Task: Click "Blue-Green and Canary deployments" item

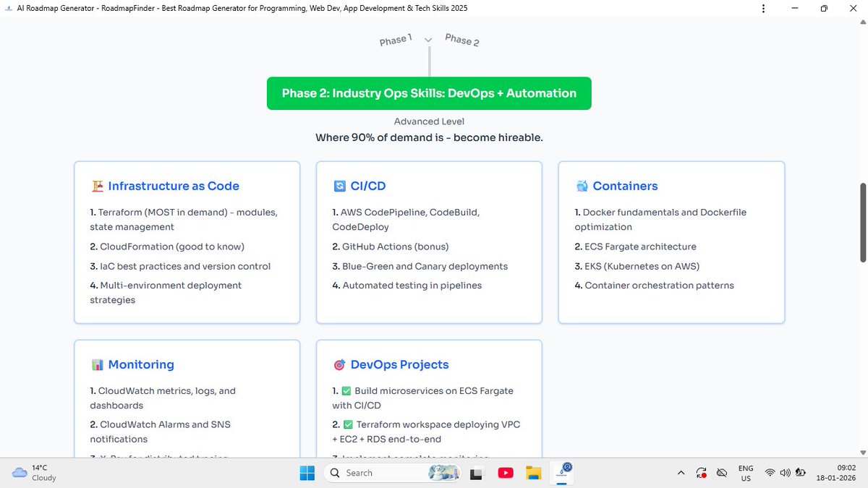Action: tap(420, 266)
